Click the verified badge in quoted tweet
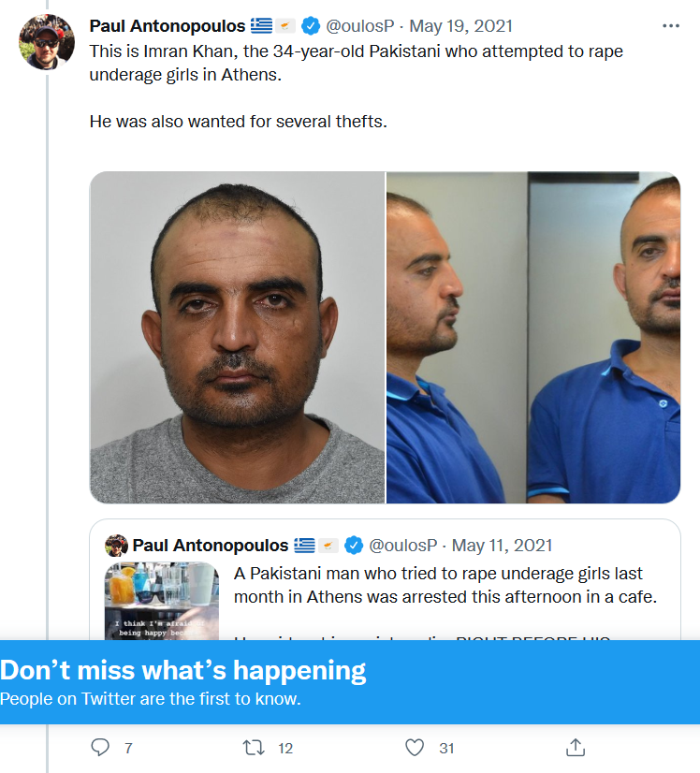This screenshot has width=700, height=773. 354,546
